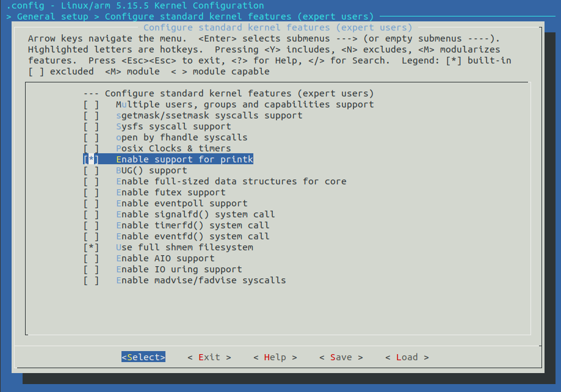561x392 pixels.
Task: Uncheck the Enable support for printk checkbox
Action: point(91,159)
